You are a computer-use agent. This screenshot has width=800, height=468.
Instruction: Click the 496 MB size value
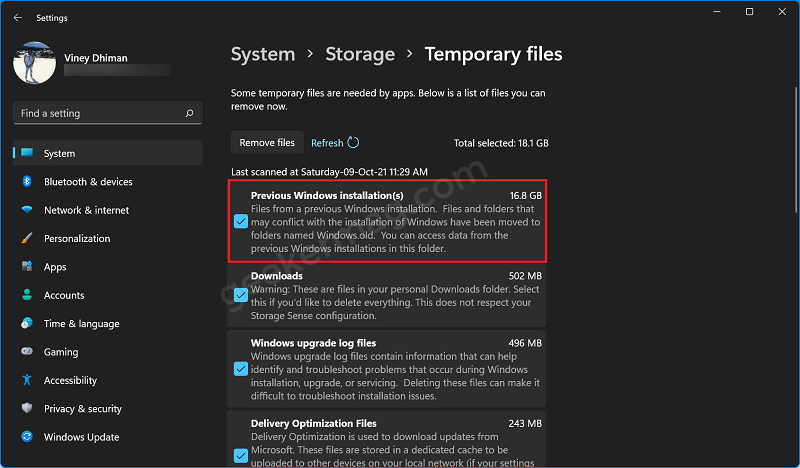(x=525, y=343)
